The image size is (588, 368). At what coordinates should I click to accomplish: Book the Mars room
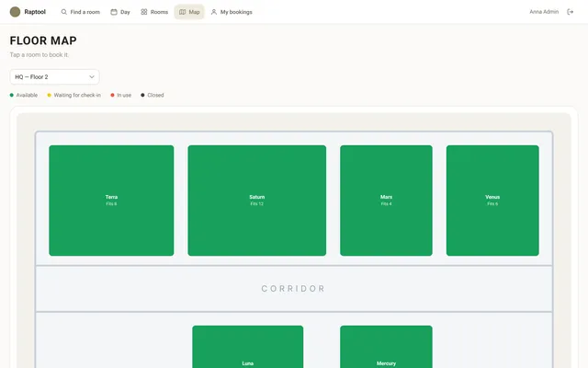click(x=386, y=201)
